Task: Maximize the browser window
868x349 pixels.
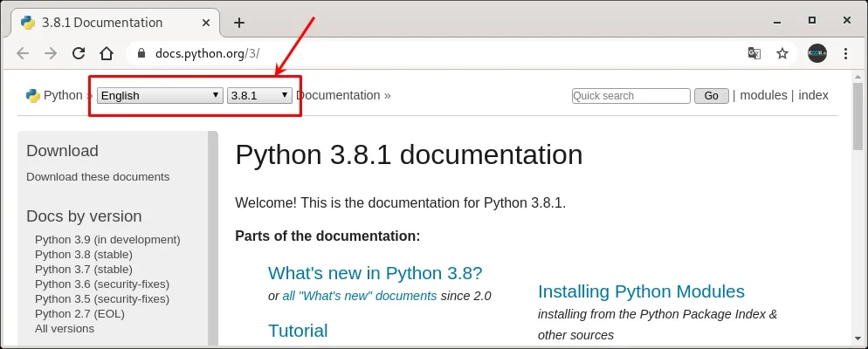Action: click(x=812, y=20)
